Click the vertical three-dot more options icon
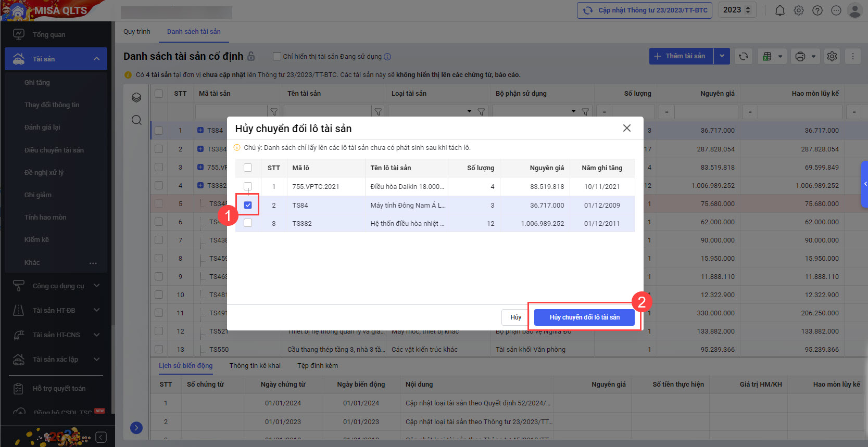Image resolution: width=868 pixels, height=447 pixels. [x=853, y=56]
